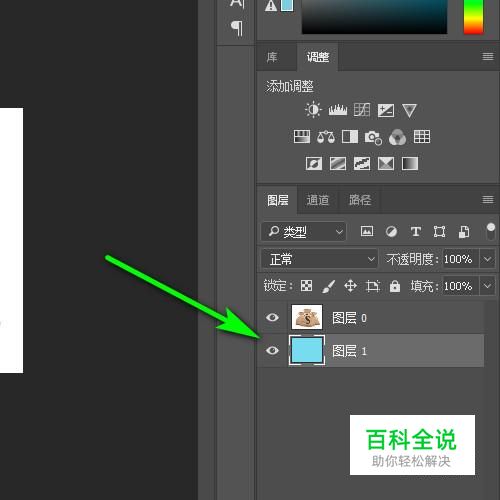500x500 pixels.
Task: Filter layers by pixel layers icon
Action: click(367, 231)
